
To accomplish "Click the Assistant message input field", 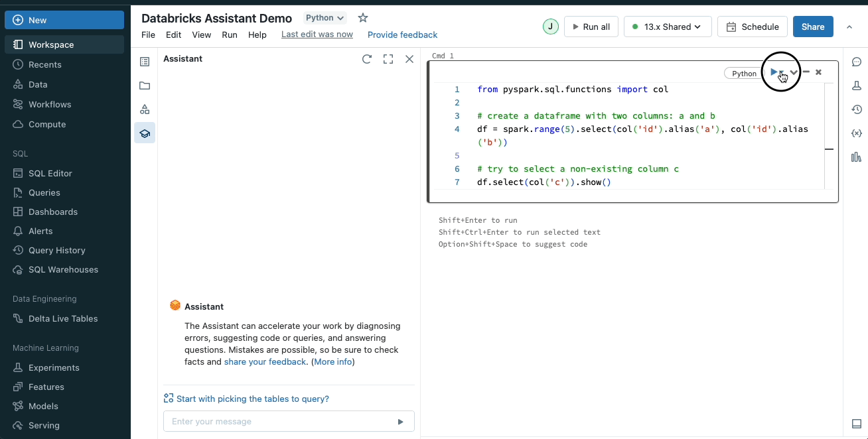I will pyautogui.click(x=279, y=421).
